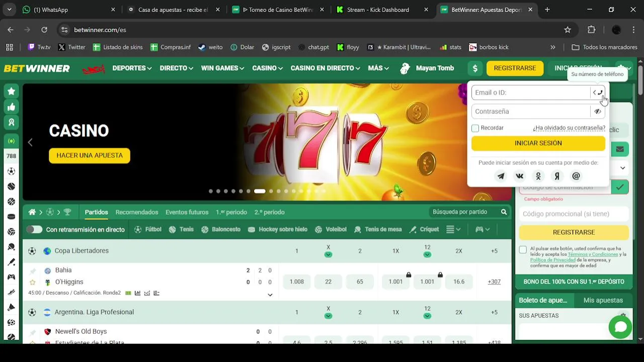Viewport: 644px width, 362px height.
Task: Check the 'Recordar' checkbox
Action: tap(475, 128)
